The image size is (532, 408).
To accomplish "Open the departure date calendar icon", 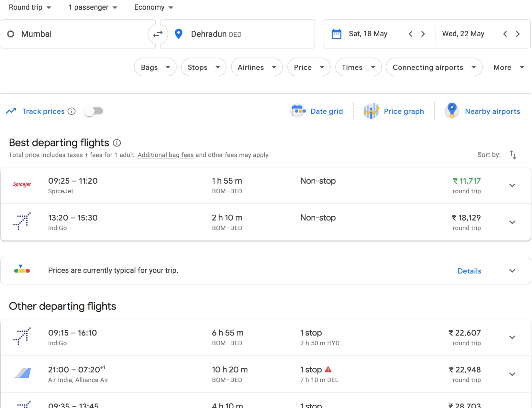I will [x=337, y=34].
